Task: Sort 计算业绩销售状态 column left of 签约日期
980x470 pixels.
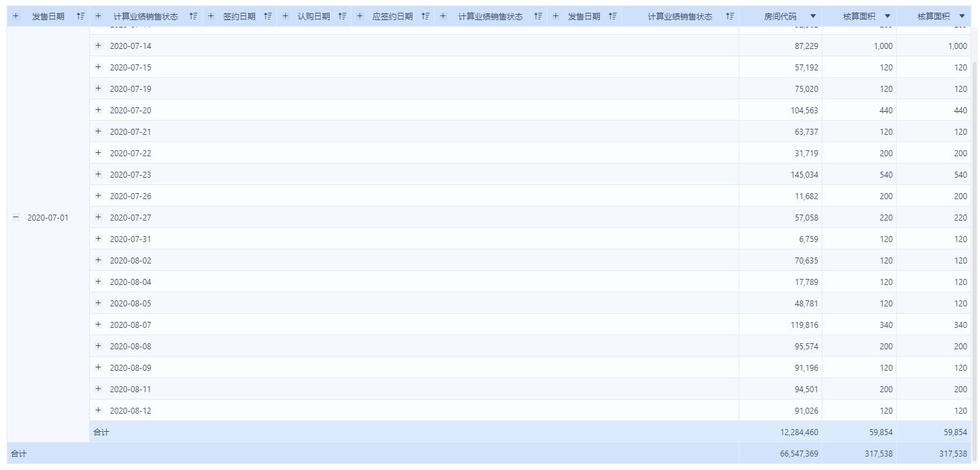Action: pyautogui.click(x=193, y=16)
